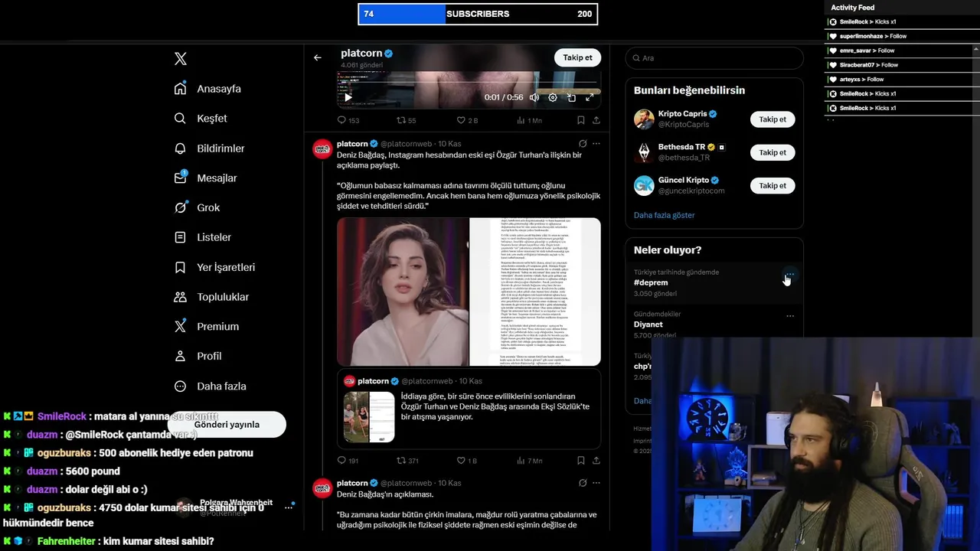Image resolution: width=980 pixels, height=551 pixels.
Task: Follow platcorn with top Takip et button
Action: (x=577, y=57)
